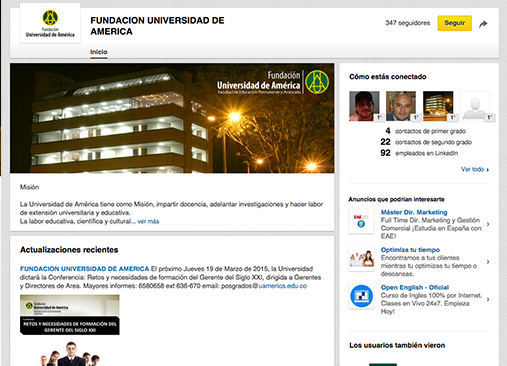
Task: Click the Universidad de América logo thumbnail
Action: click(50, 23)
